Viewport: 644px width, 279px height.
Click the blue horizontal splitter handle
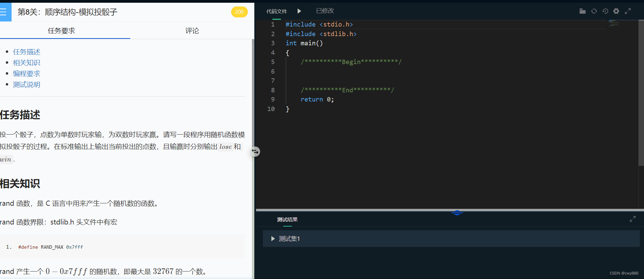coord(457,213)
